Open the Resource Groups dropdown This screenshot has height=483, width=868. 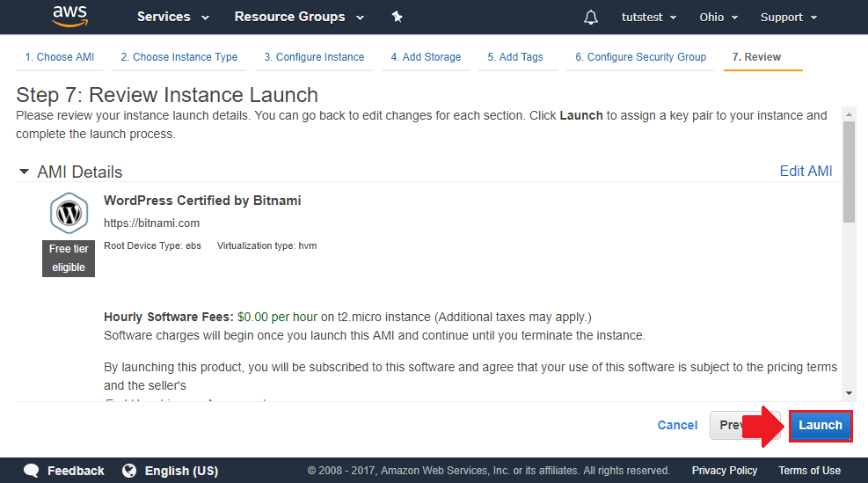299,17
